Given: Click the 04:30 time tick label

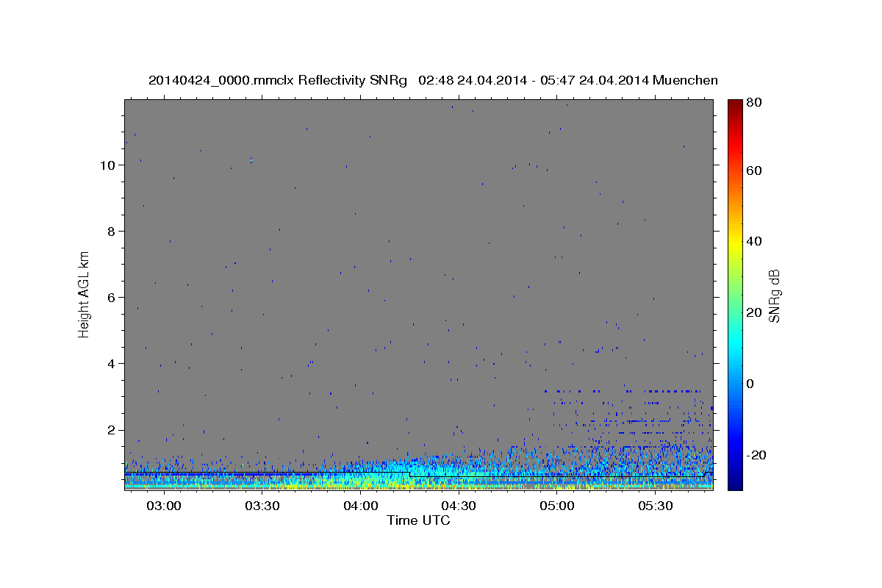Looking at the screenshot, I should (459, 506).
